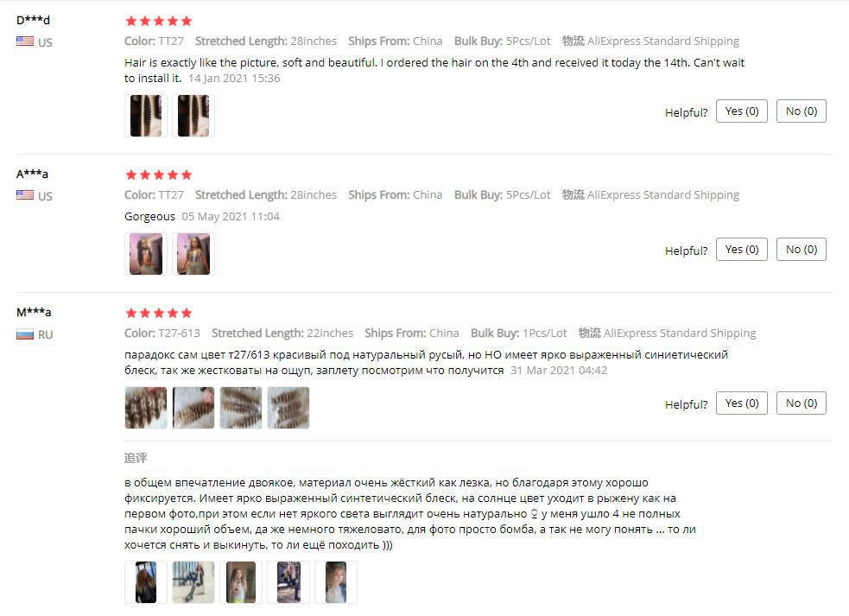The image size is (849, 616).
Task: Open first photo in M***a's follow-up review
Action: pyautogui.click(x=146, y=582)
